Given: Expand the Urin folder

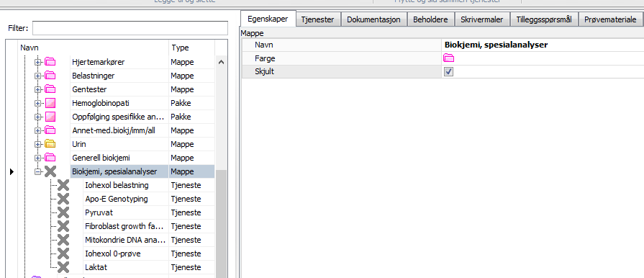Looking at the screenshot, I should click(38, 144).
